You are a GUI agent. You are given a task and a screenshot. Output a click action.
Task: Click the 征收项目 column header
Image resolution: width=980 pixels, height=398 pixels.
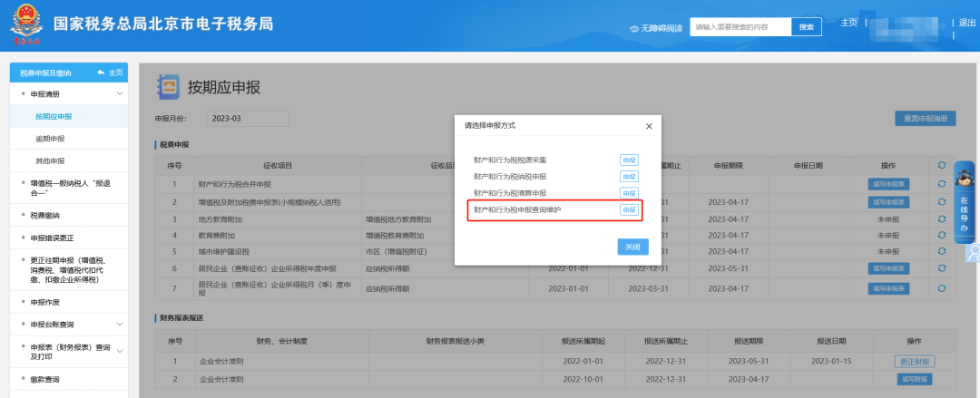278,166
